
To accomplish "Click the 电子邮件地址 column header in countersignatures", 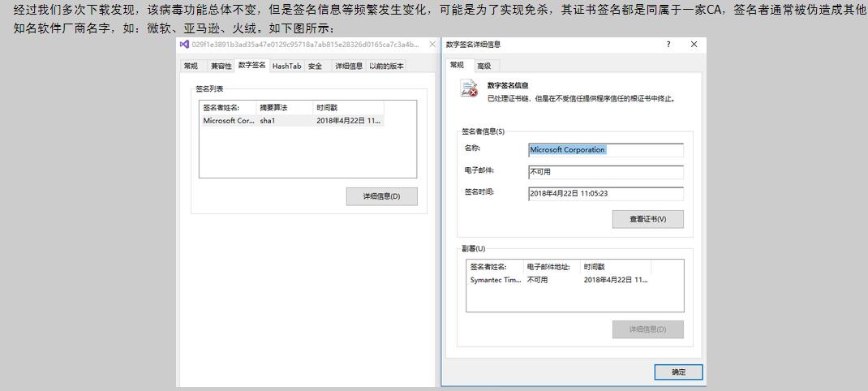I will tap(552, 267).
